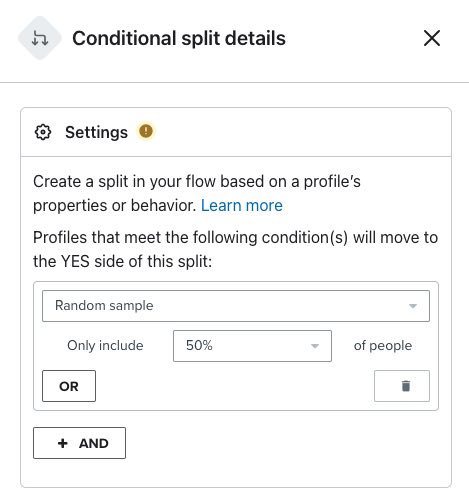Delete the condition with trash icon
Screen dimensions: 469x500
[402, 386]
